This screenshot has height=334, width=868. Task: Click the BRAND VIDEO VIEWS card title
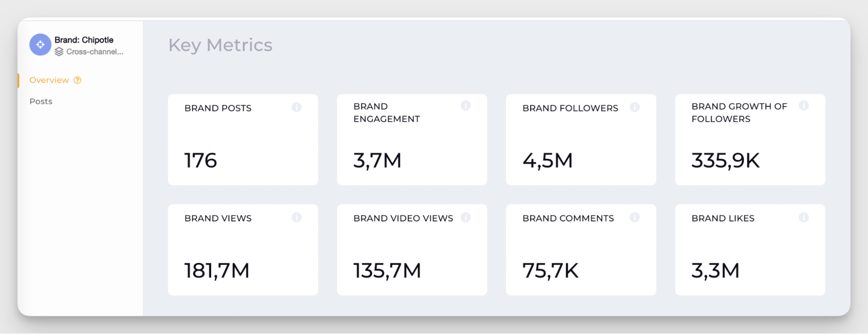pyautogui.click(x=403, y=218)
